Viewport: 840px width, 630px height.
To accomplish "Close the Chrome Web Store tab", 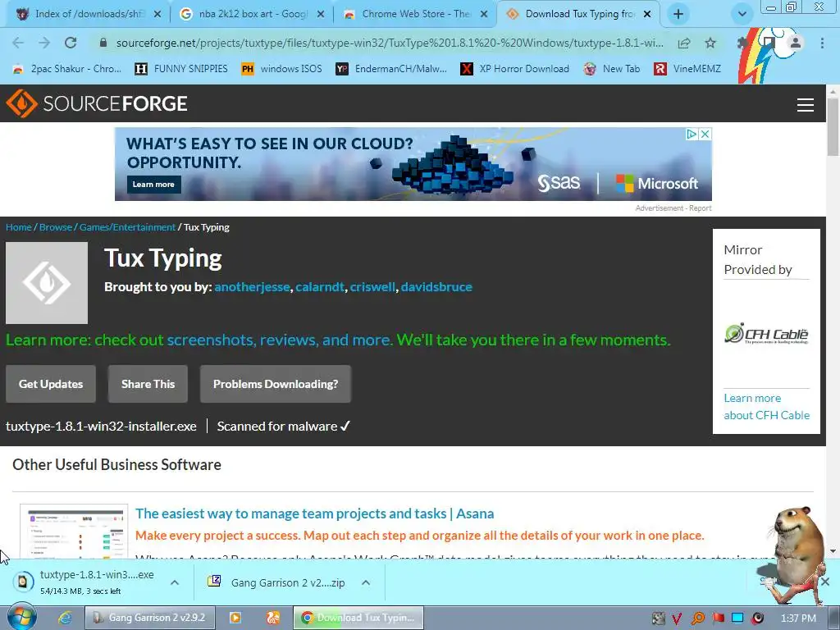I will pyautogui.click(x=484, y=14).
